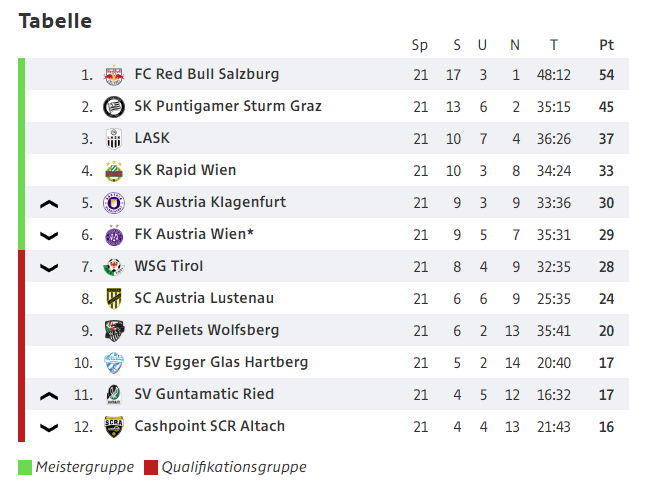Click up arrow beside SK Austria Klagenfurt
The width and height of the screenshot is (653, 491).
49,204
